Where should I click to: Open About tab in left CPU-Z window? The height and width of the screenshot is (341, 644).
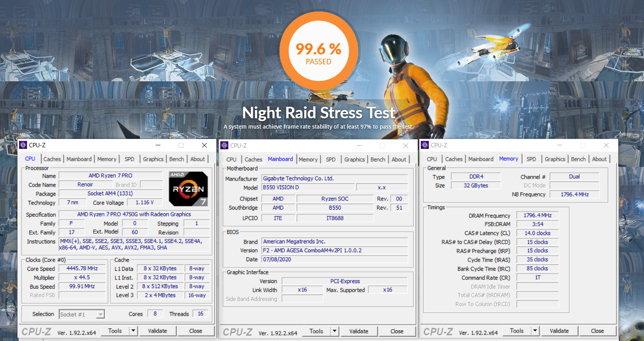[198, 159]
